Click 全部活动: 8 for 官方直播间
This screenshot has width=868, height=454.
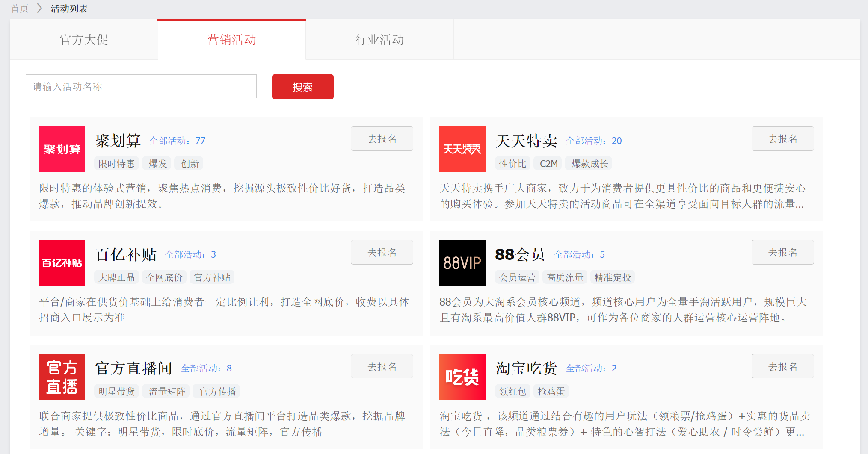pyautogui.click(x=207, y=368)
